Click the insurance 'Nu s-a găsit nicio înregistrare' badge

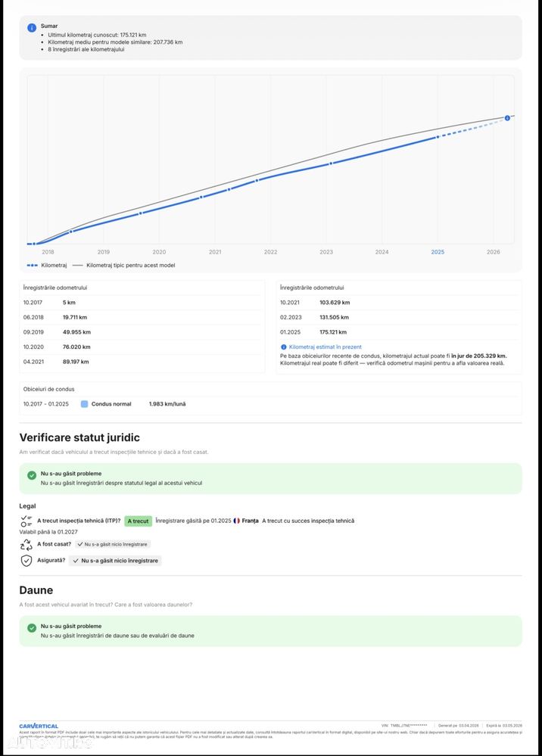[115, 561]
